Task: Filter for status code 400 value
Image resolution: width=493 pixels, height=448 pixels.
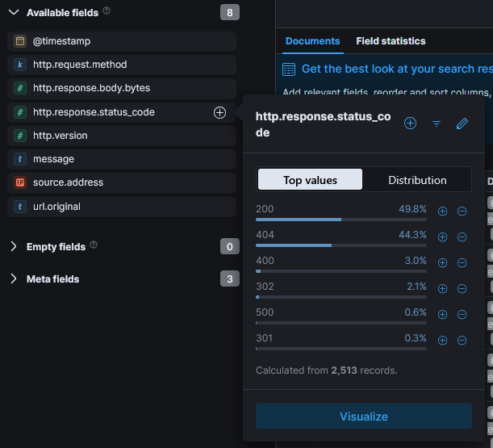Action: click(x=442, y=263)
